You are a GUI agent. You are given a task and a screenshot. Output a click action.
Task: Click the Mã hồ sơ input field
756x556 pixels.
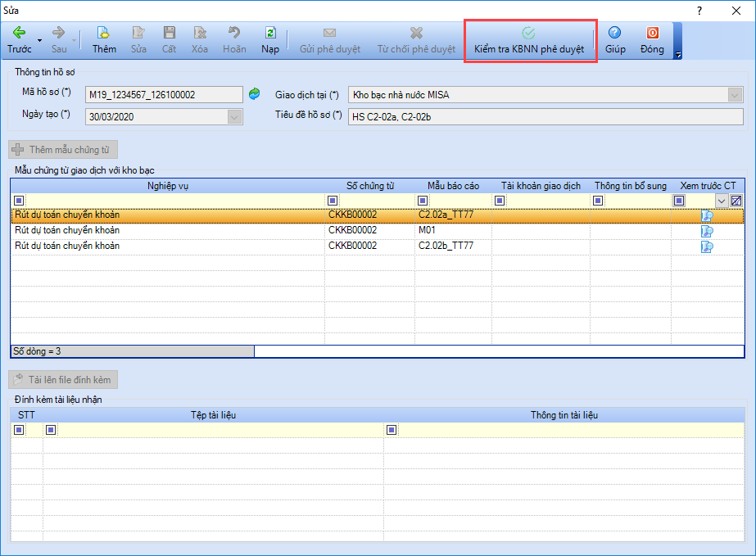point(164,94)
